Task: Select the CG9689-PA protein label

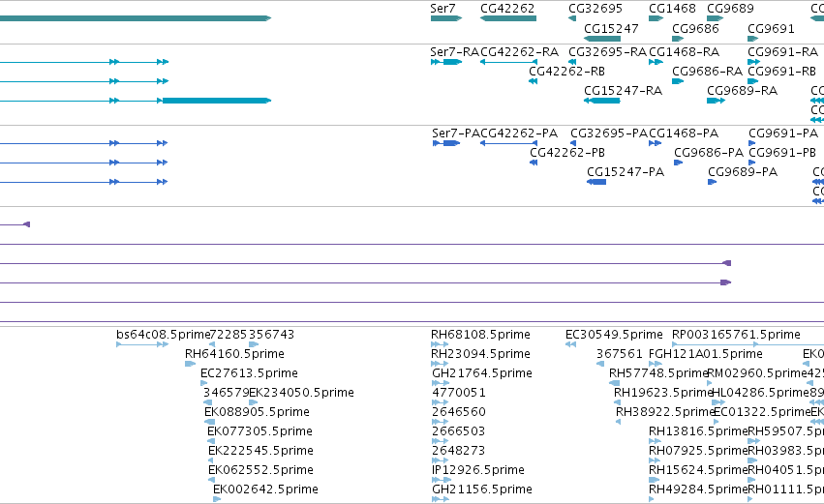Action: coord(743,172)
